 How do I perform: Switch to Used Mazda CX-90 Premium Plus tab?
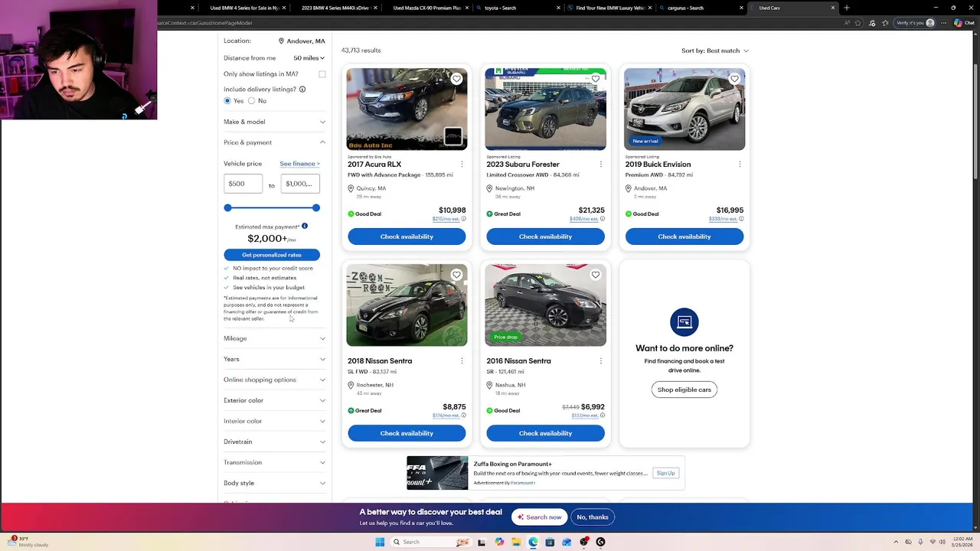point(425,8)
